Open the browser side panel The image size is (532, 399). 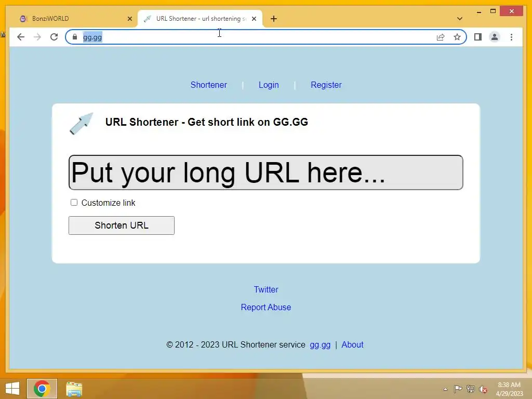point(478,37)
